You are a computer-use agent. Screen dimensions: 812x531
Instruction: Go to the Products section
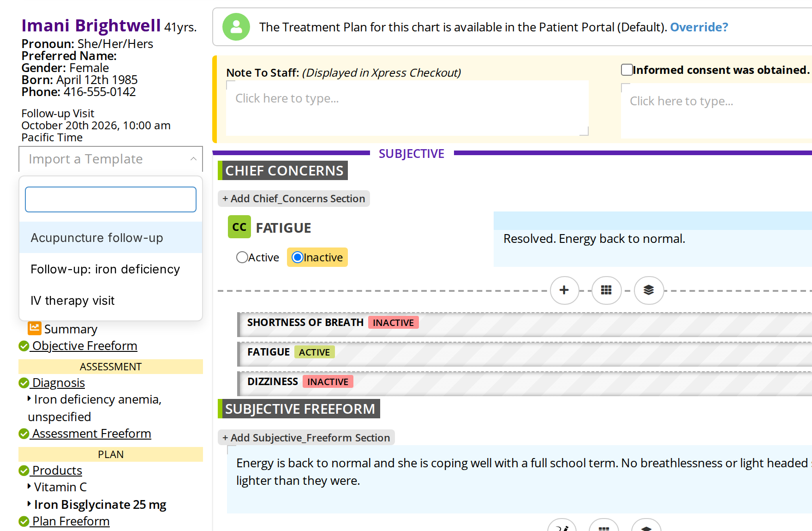[57, 471]
